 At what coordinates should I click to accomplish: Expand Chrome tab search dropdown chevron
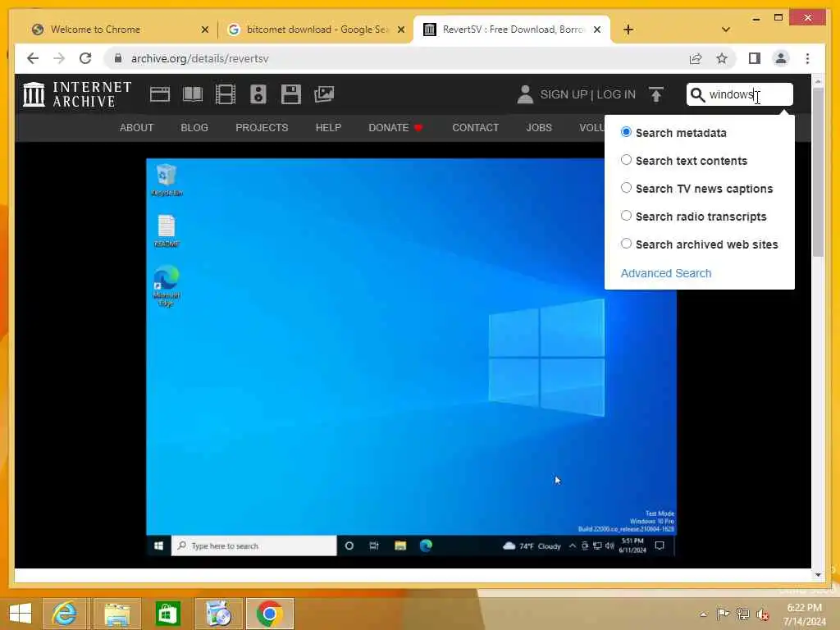[726, 30]
